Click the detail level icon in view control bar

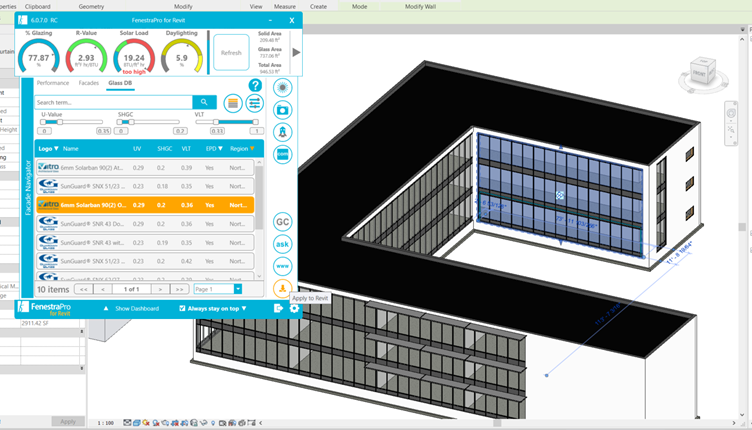(x=127, y=423)
